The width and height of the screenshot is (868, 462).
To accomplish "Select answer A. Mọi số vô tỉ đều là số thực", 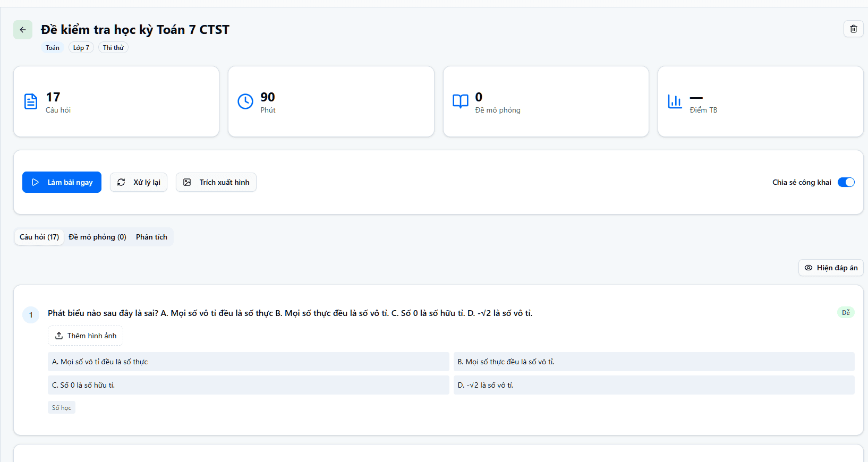I will (248, 362).
